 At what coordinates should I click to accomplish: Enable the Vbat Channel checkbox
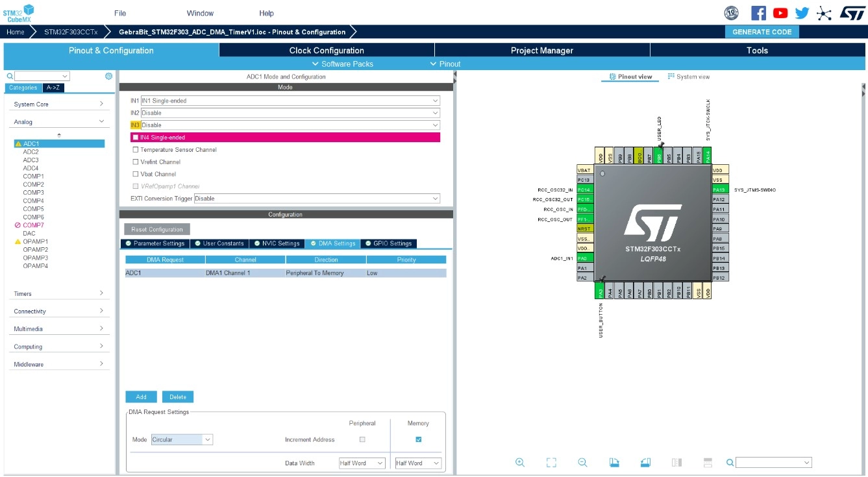pyautogui.click(x=136, y=174)
